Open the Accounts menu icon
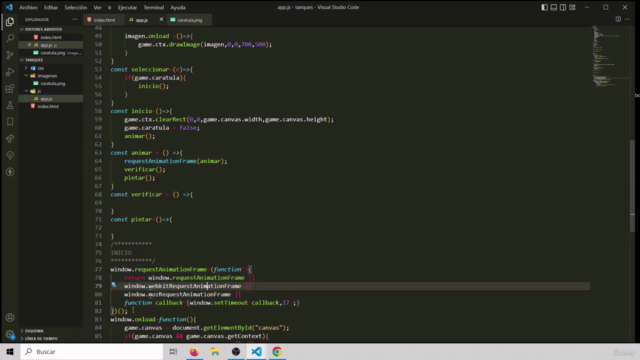 (x=10, y=318)
